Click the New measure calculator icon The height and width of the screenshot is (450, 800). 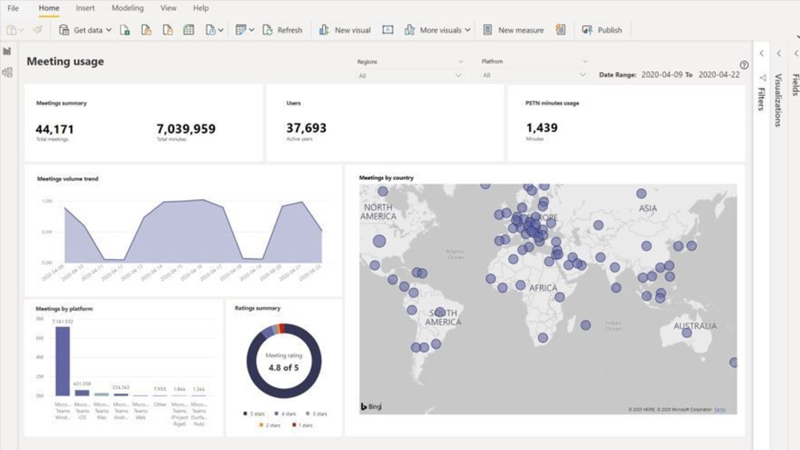(x=487, y=30)
